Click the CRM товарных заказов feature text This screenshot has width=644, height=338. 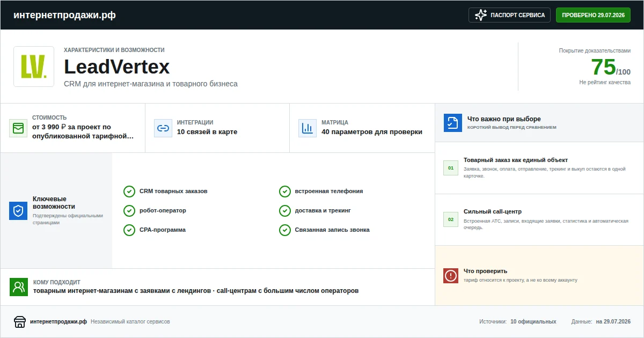tap(173, 191)
